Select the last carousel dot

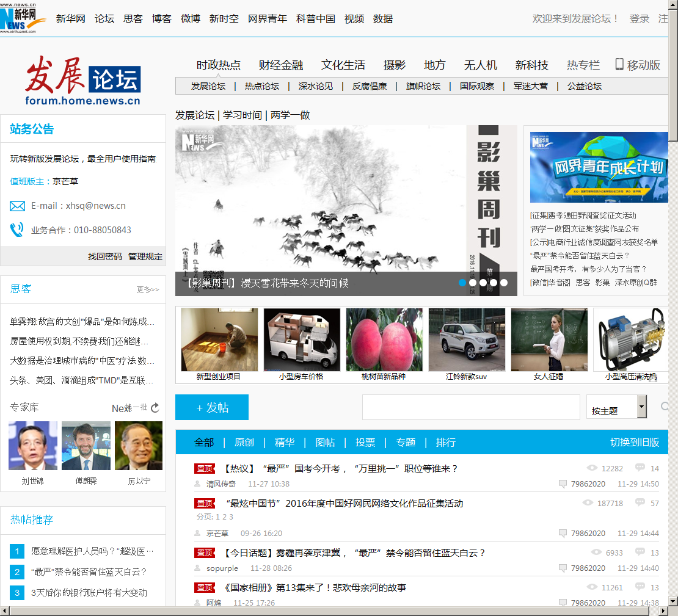(x=504, y=283)
